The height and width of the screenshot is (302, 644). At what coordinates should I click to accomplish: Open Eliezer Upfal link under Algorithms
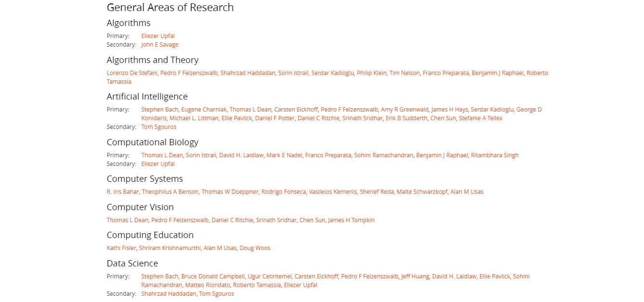158,36
